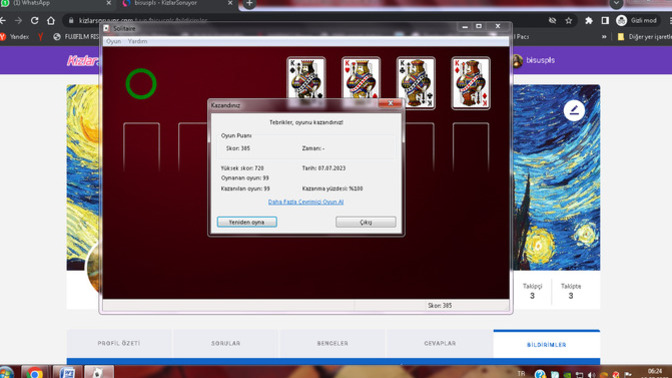The width and height of the screenshot is (672, 378).
Task: Click the system tray help question icon
Action: pyautogui.click(x=540, y=374)
